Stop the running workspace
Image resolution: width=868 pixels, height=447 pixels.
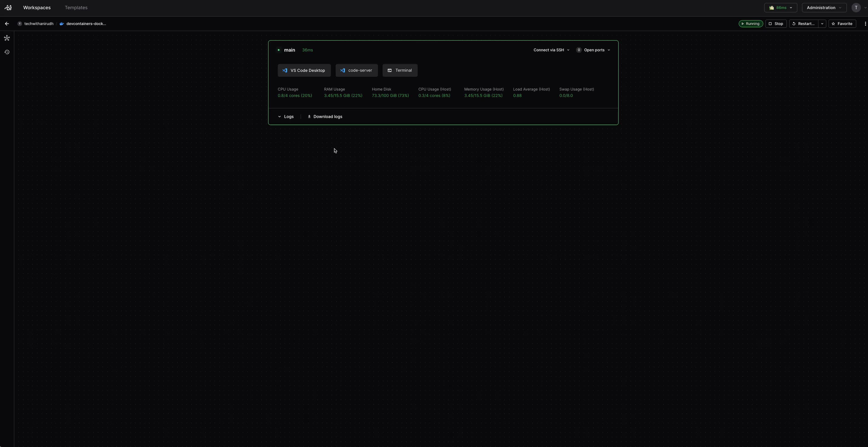click(776, 24)
